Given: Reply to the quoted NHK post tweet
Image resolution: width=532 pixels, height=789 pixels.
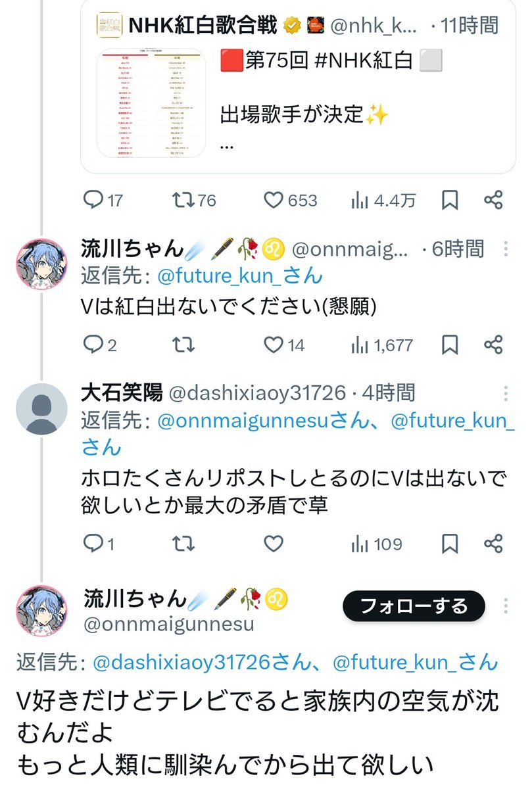Looking at the screenshot, I should click(x=96, y=200).
